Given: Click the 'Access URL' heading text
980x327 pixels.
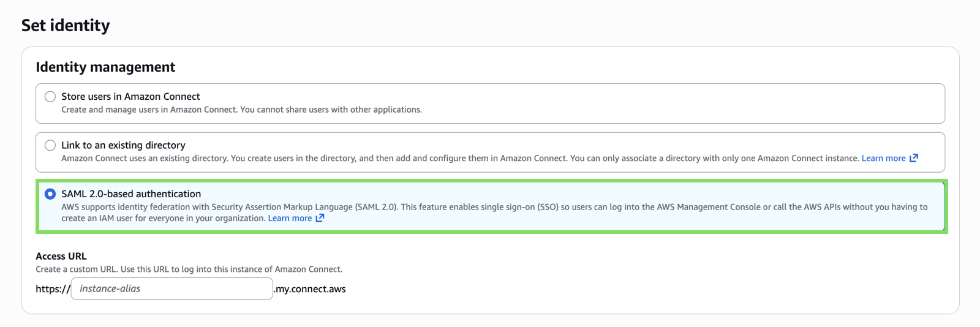Looking at the screenshot, I should [61, 256].
